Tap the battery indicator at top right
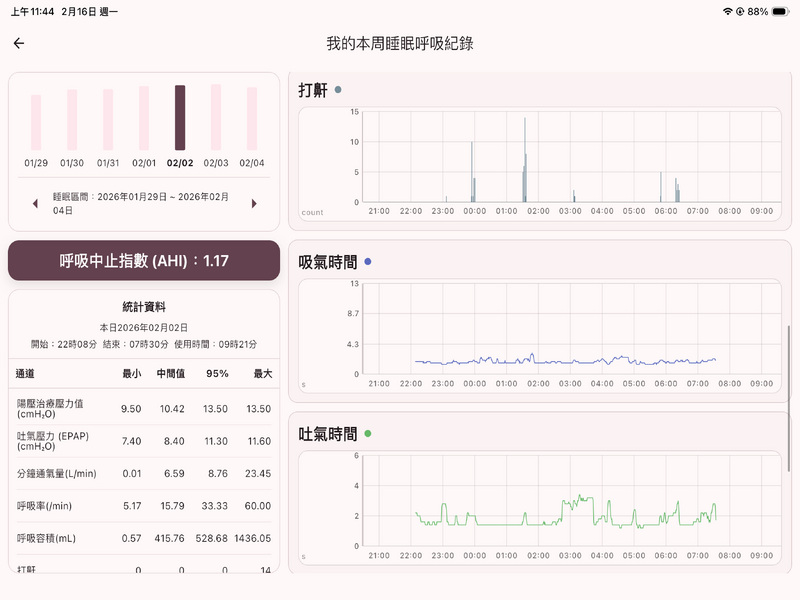 [x=777, y=11]
